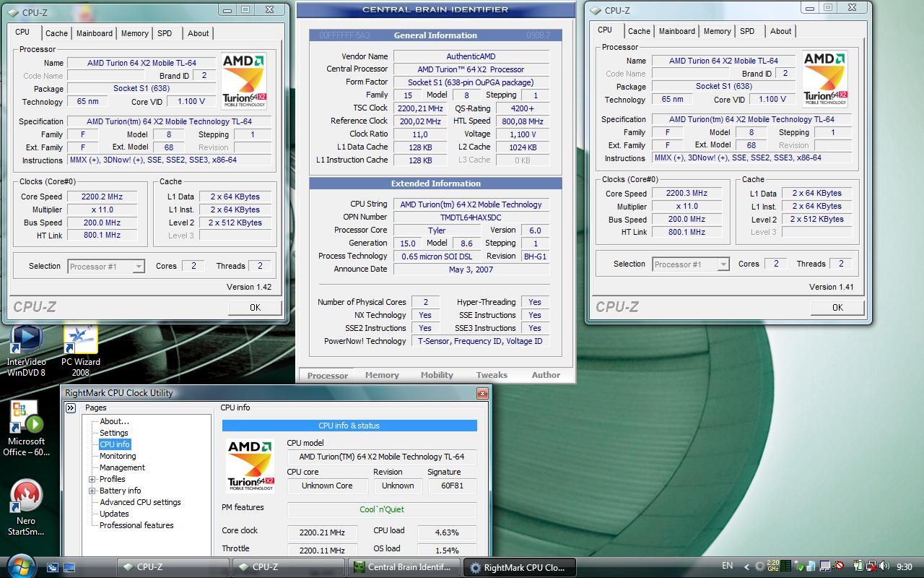The width and height of the screenshot is (924, 578).
Task: Click the OPN Number value TMDTL64HAX5DC
Action: click(x=471, y=217)
